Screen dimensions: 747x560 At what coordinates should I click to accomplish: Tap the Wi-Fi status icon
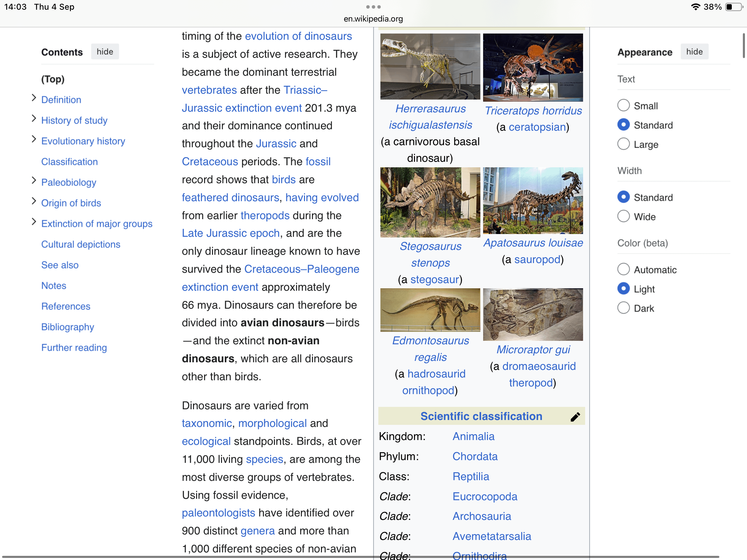pos(695,7)
